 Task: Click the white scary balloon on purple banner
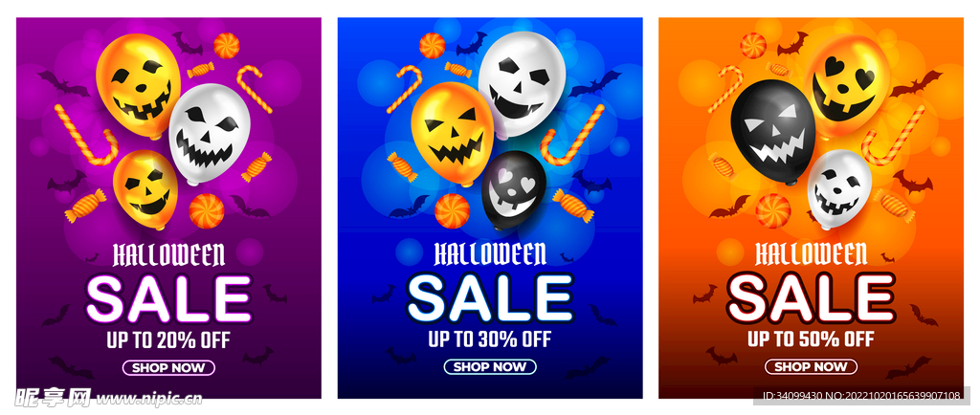(x=210, y=135)
